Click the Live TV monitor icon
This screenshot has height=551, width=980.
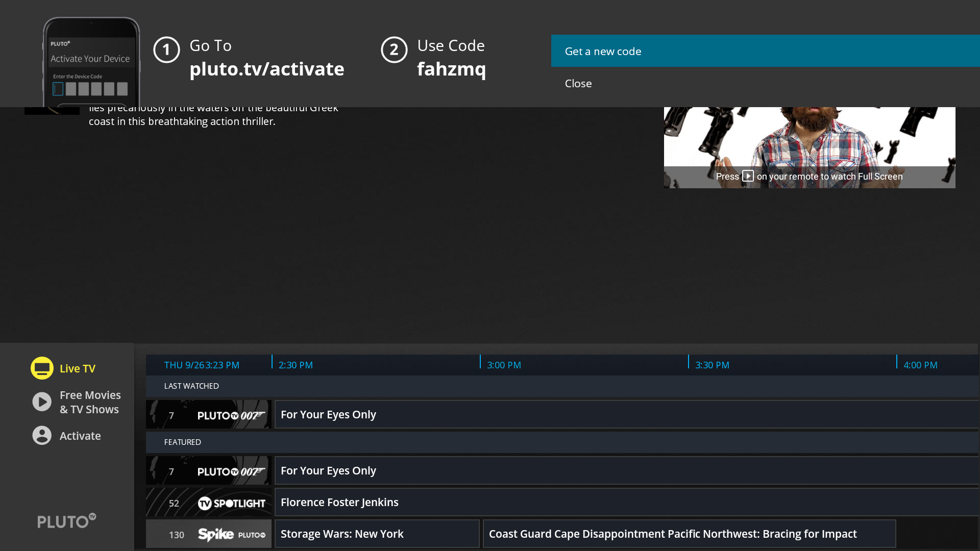pos(42,368)
